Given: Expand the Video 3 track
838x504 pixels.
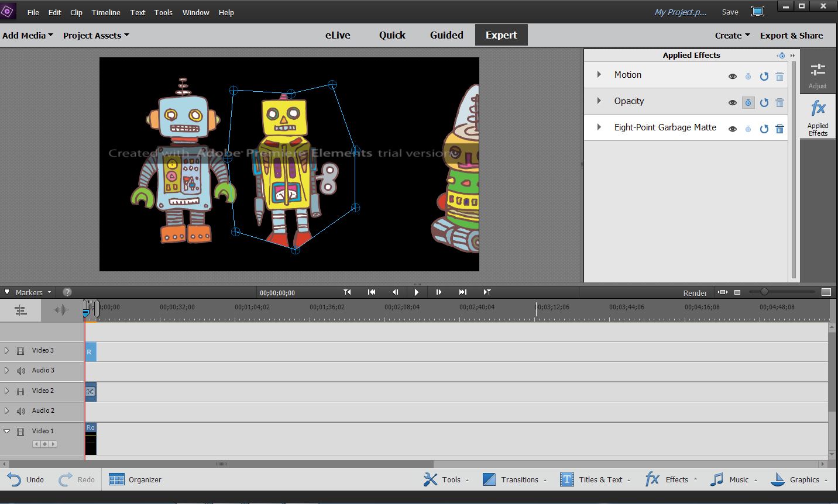Looking at the screenshot, I should (x=6, y=351).
